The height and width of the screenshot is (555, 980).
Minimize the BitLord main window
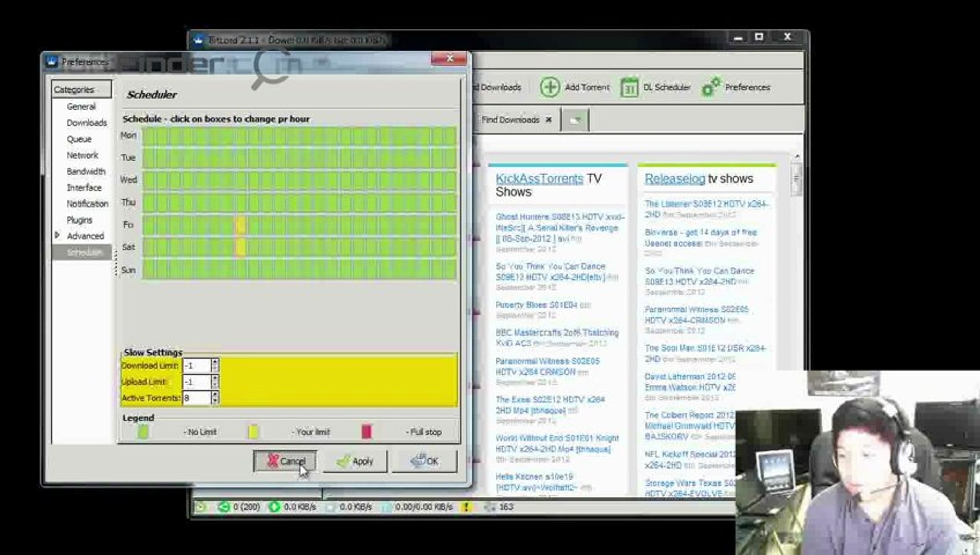[x=738, y=38]
